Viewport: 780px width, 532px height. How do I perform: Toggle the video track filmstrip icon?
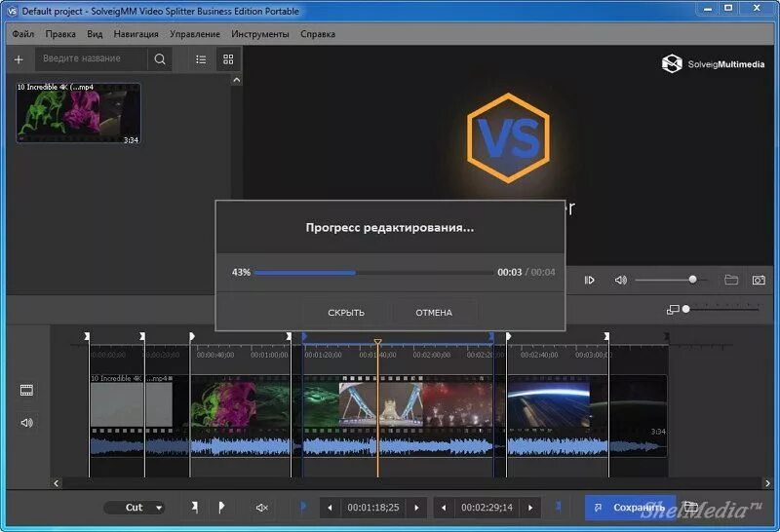click(27, 391)
